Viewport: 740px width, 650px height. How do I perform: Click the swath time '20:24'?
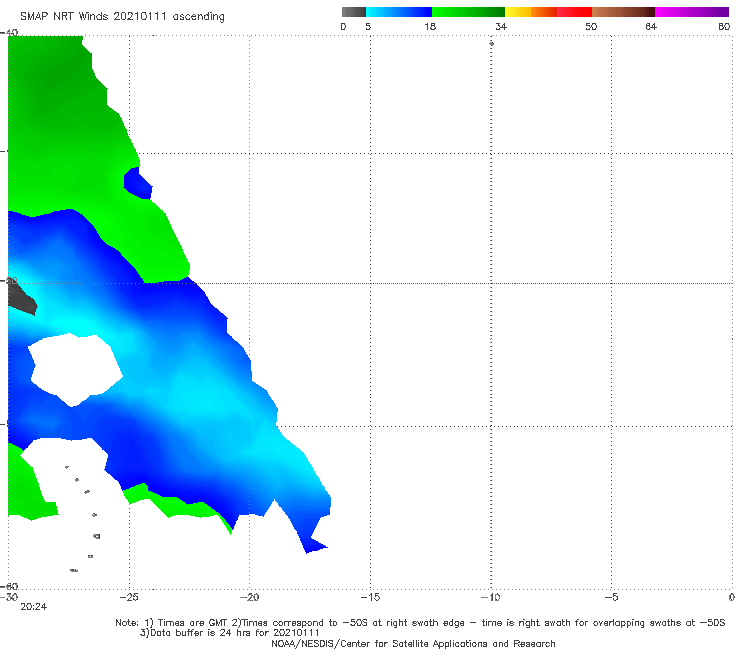tap(34, 607)
